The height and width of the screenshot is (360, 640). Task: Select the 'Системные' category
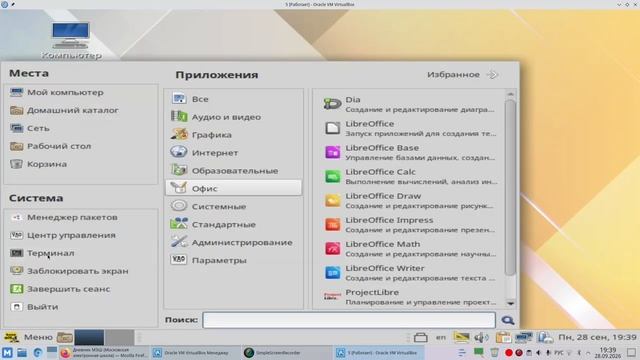pyautogui.click(x=233, y=206)
